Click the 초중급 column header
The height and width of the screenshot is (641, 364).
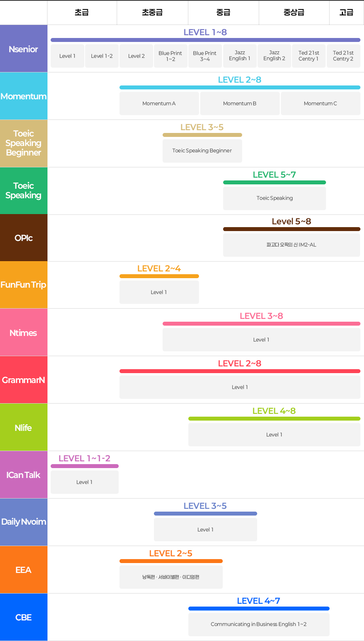tap(152, 13)
